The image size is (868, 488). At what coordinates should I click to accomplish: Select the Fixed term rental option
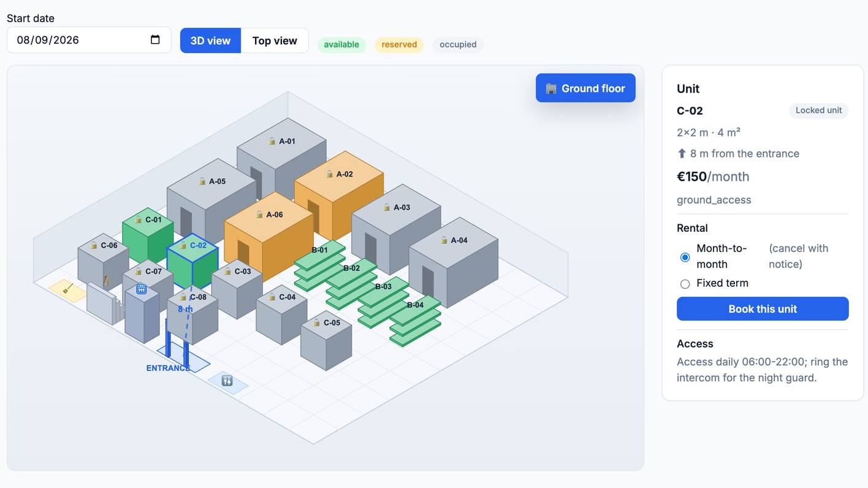point(685,284)
